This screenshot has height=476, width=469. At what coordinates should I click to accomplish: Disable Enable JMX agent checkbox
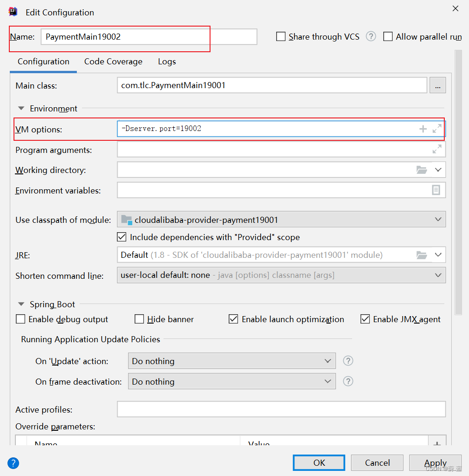click(x=365, y=319)
